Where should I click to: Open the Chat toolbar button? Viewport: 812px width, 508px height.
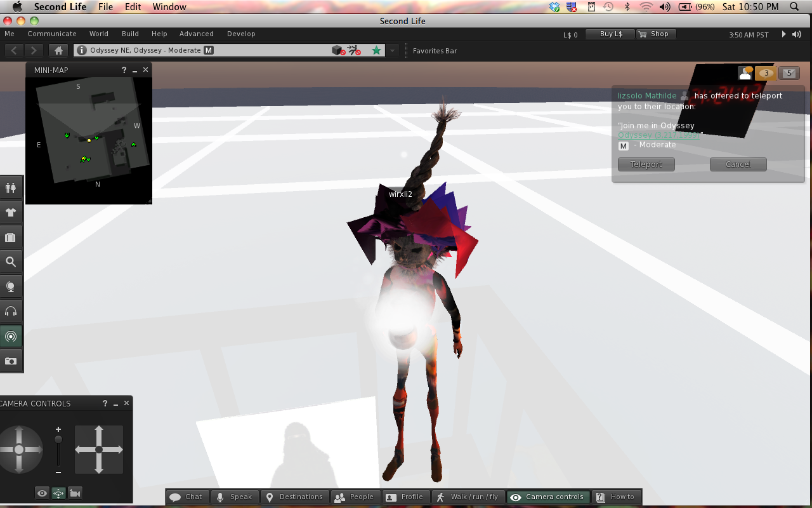187,497
